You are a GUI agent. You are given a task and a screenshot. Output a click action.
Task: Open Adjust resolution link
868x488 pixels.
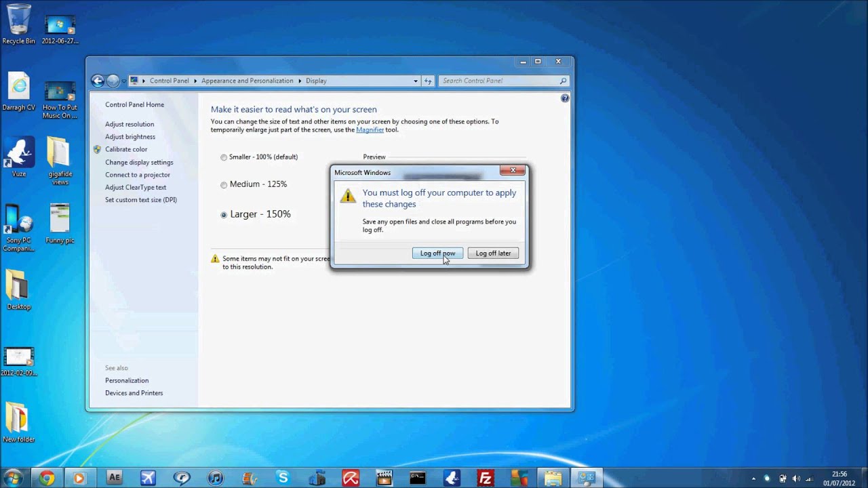(130, 124)
